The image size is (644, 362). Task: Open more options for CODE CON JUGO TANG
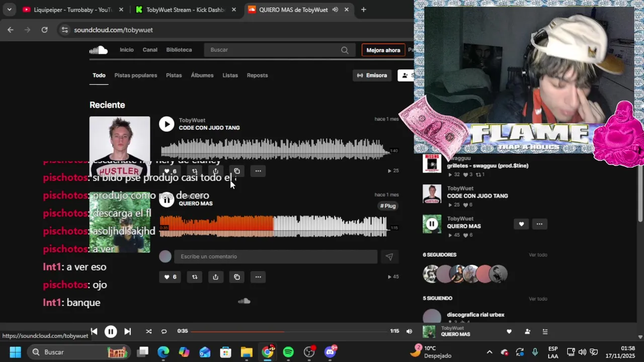pyautogui.click(x=258, y=171)
